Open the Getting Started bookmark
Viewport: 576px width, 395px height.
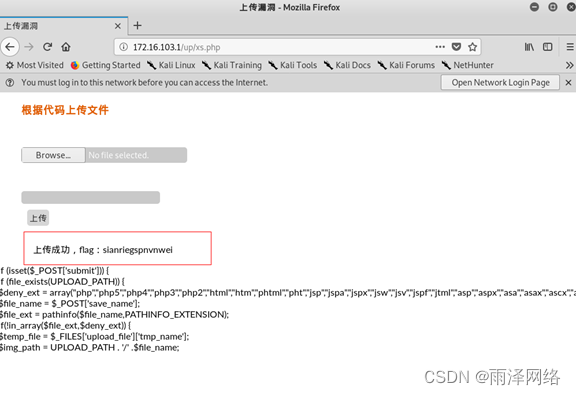coord(106,65)
